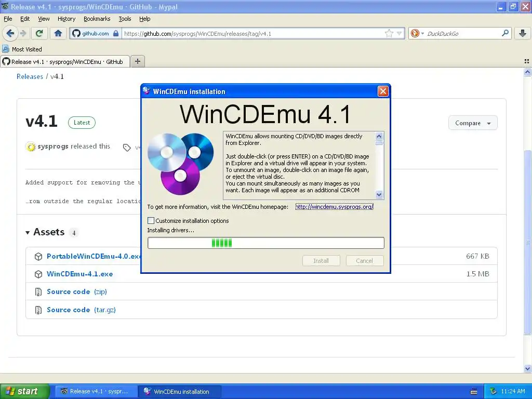532x399 pixels.
Task: Open the Home page icon
Action: [58, 33]
